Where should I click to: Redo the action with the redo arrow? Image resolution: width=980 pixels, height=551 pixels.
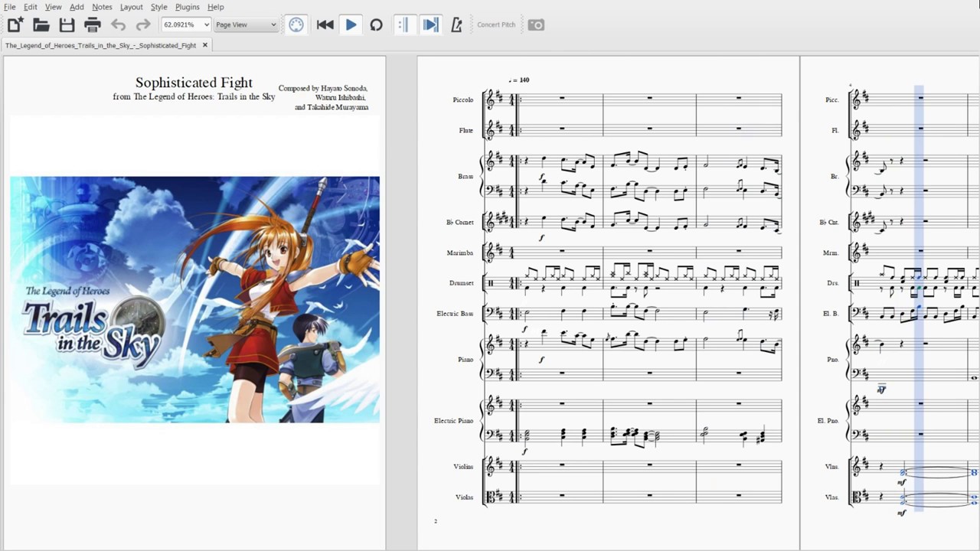click(143, 24)
